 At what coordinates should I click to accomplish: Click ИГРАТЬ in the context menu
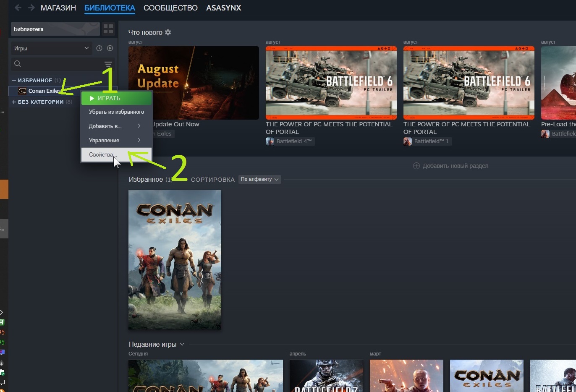point(116,98)
